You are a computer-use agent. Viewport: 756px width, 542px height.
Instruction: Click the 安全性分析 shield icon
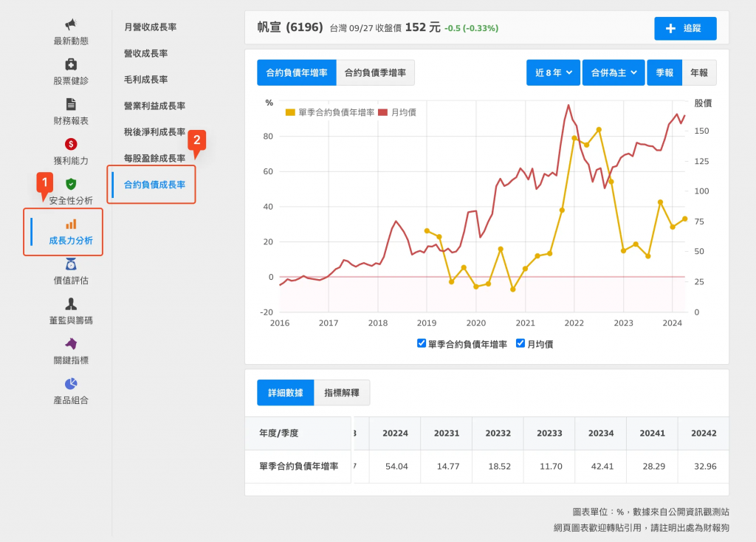tap(71, 184)
